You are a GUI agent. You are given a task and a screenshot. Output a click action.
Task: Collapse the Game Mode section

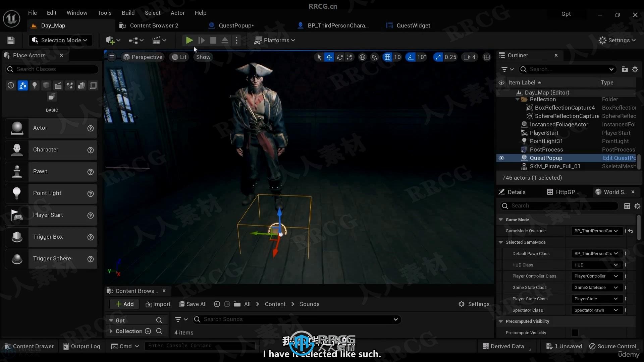[501, 220]
